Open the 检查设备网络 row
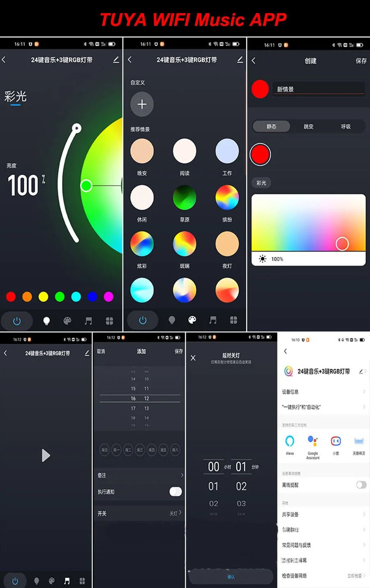This screenshot has width=370, height=588. (x=324, y=576)
